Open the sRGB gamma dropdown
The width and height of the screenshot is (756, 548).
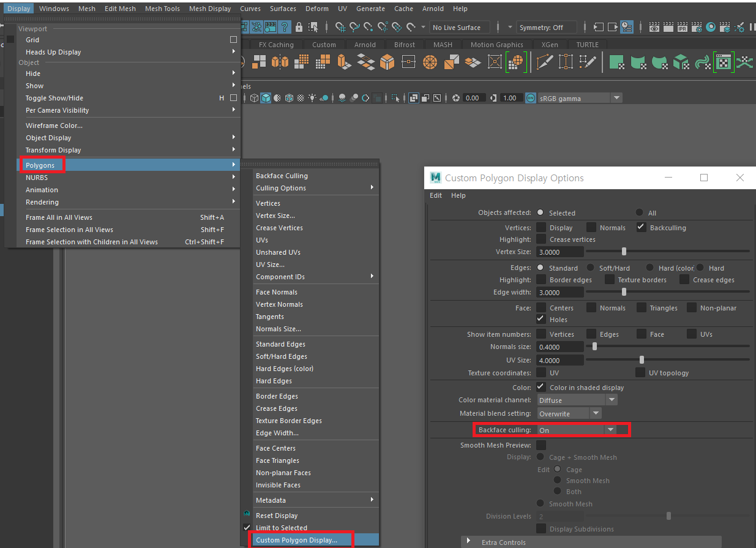pos(580,98)
